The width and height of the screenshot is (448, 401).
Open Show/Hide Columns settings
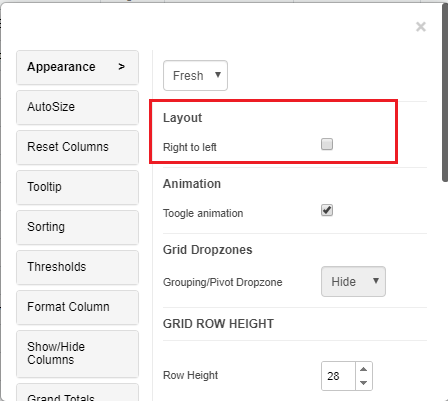77,354
